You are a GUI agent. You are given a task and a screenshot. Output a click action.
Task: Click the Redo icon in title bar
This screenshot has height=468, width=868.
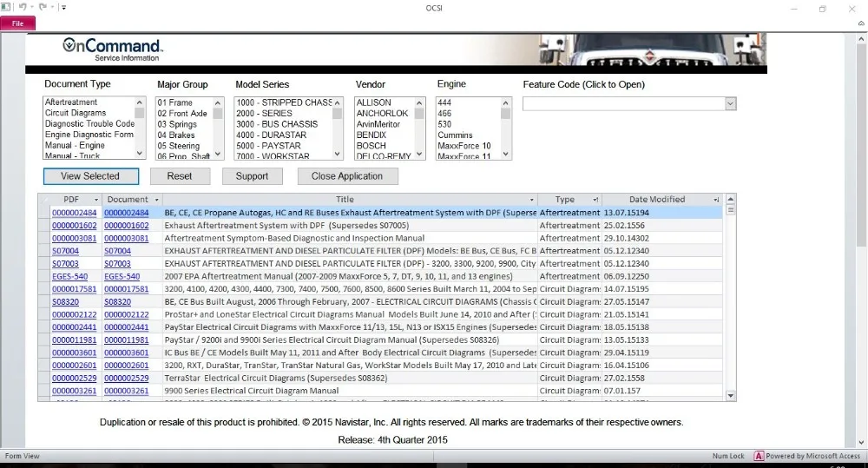(x=43, y=7)
